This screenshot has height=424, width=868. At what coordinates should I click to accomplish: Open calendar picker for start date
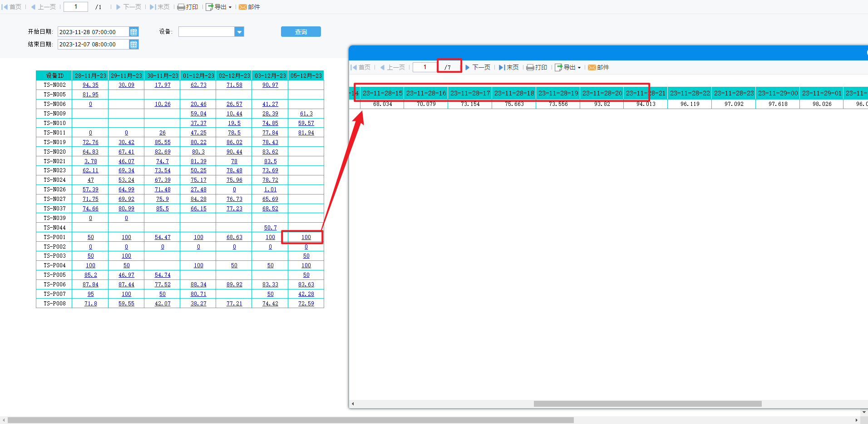pos(133,32)
